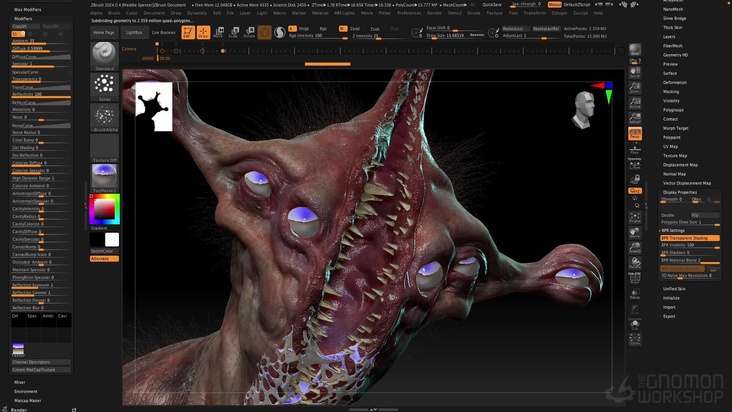Click the Home Page button
The height and width of the screenshot is (412, 732).
tap(104, 32)
